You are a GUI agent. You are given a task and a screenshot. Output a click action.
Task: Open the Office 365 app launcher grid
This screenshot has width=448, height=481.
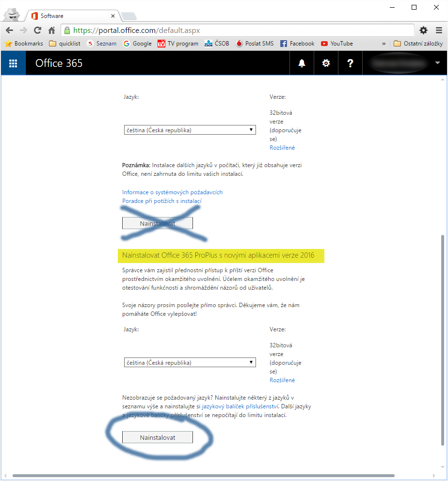pos(13,63)
